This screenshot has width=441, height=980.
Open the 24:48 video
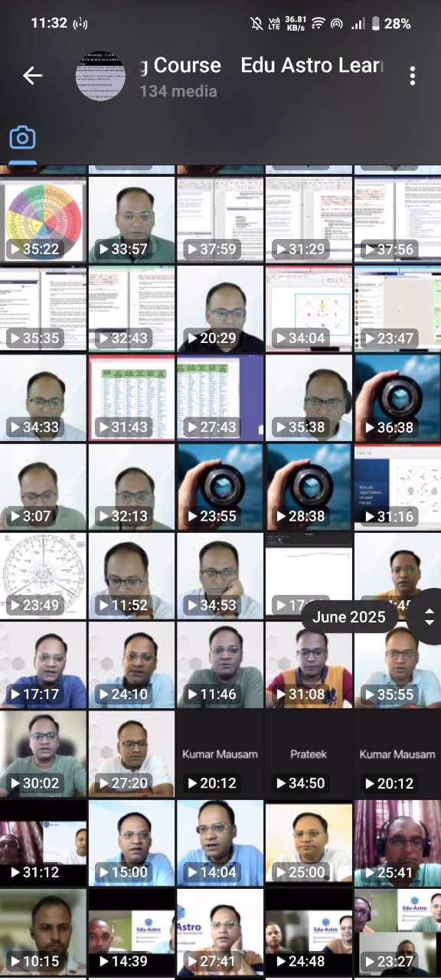(x=309, y=931)
